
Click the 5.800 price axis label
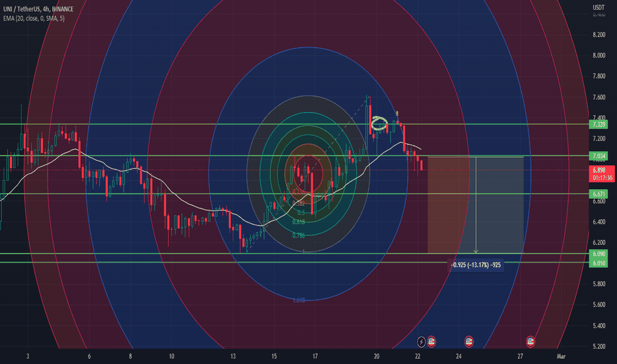pyautogui.click(x=598, y=284)
